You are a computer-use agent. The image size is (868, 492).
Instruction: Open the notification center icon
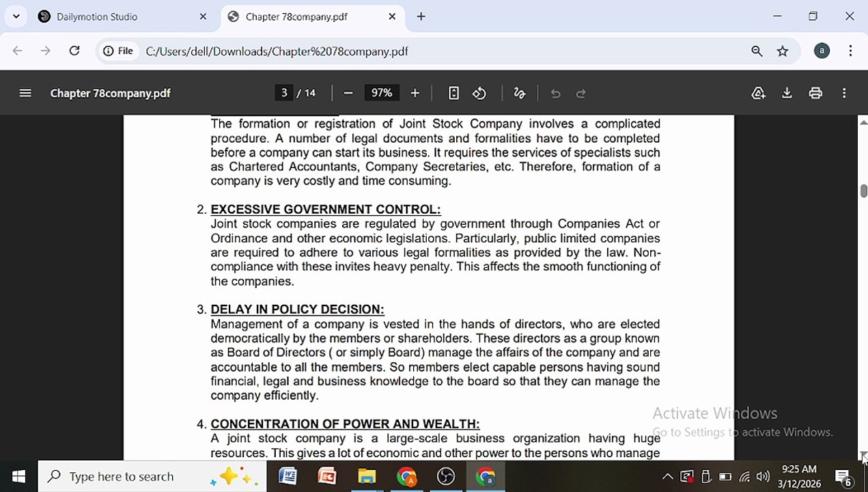(844, 476)
